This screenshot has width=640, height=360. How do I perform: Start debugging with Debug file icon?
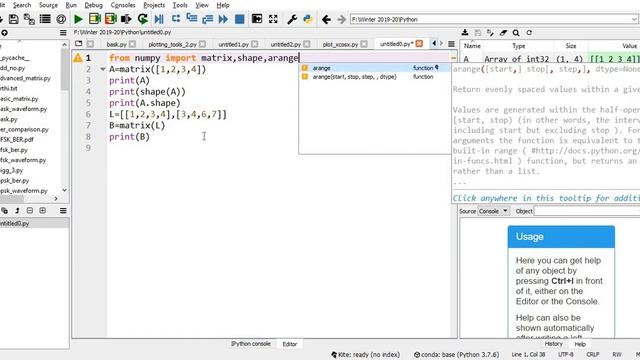click(159, 19)
